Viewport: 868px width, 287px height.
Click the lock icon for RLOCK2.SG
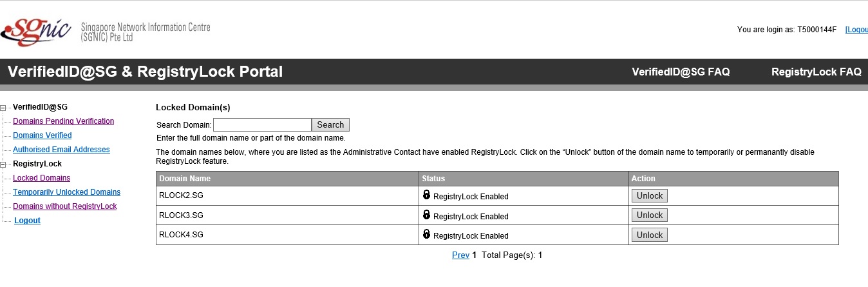click(426, 195)
